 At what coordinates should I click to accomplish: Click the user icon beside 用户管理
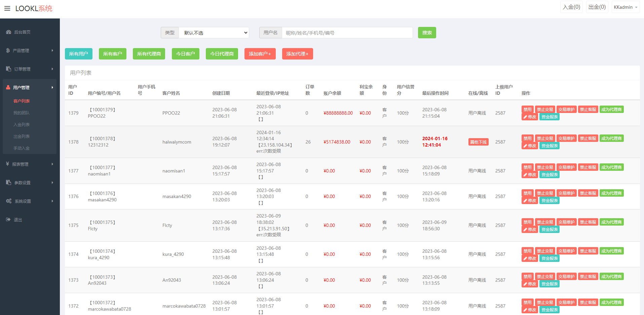(x=8, y=87)
